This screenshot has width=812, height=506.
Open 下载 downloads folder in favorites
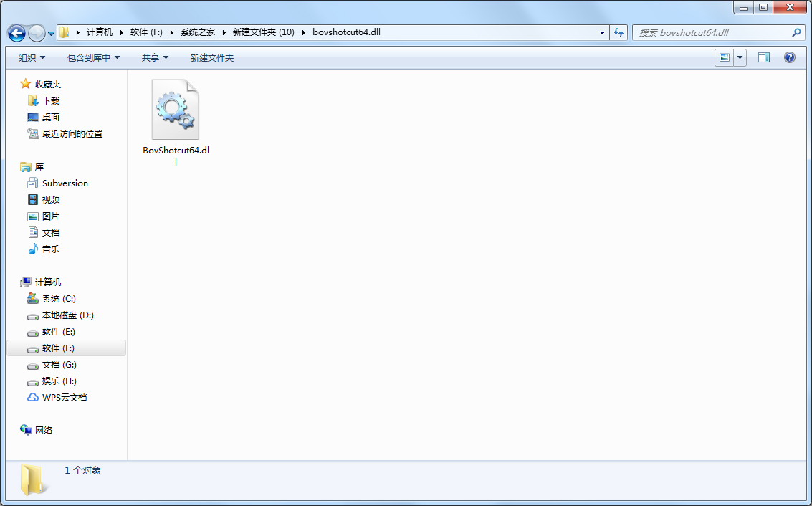(x=50, y=100)
